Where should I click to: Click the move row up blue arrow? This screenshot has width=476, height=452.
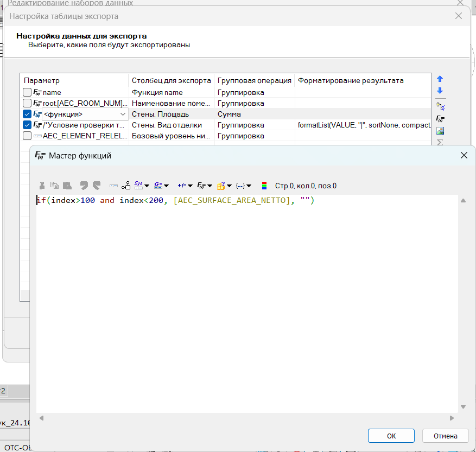click(440, 79)
